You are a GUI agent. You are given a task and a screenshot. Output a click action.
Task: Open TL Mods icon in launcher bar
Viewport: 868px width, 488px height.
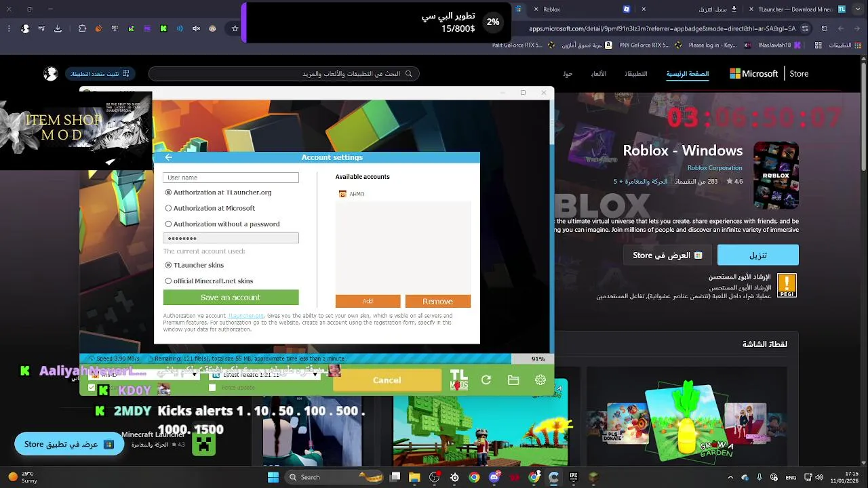[x=459, y=380]
